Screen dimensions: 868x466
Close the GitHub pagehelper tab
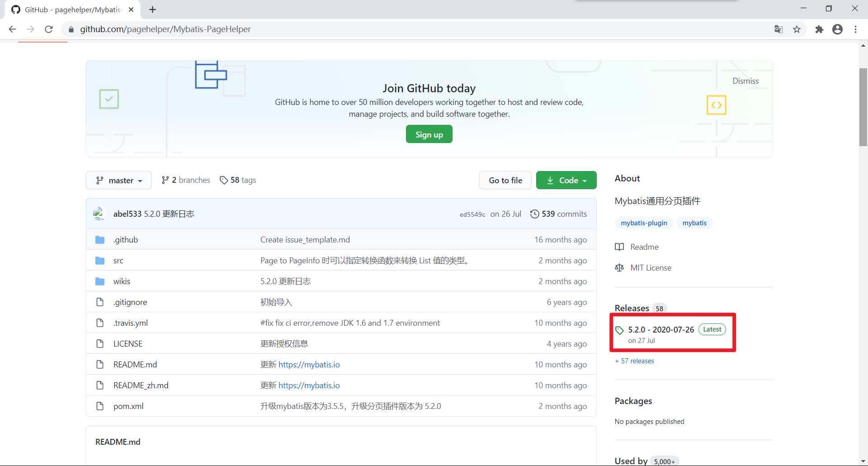click(x=131, y=10)
